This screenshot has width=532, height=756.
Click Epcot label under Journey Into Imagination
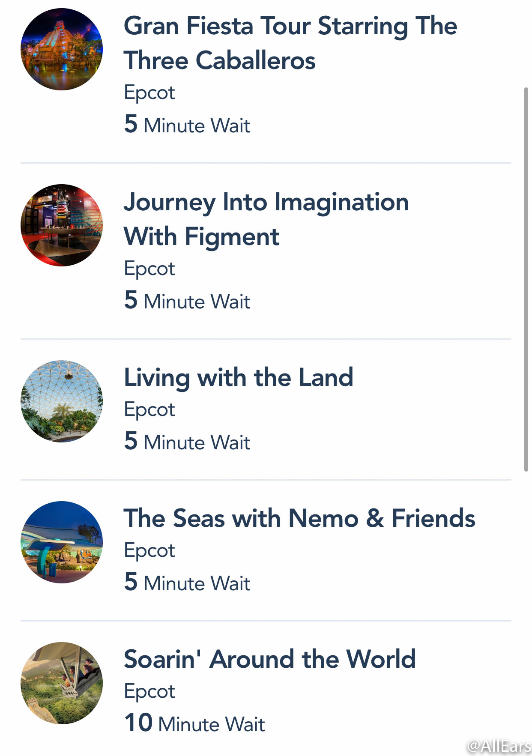pos(149,269)
